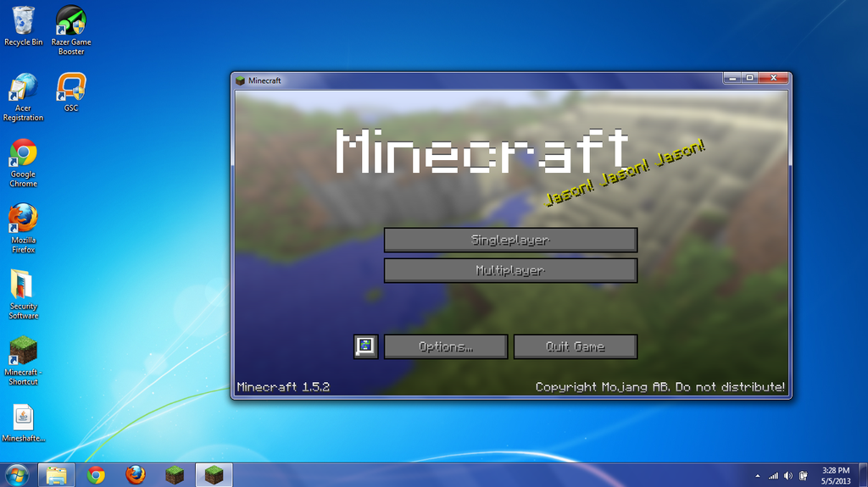
Task: Open the Recycle Bin desktop icon
Action: point(23,25)
